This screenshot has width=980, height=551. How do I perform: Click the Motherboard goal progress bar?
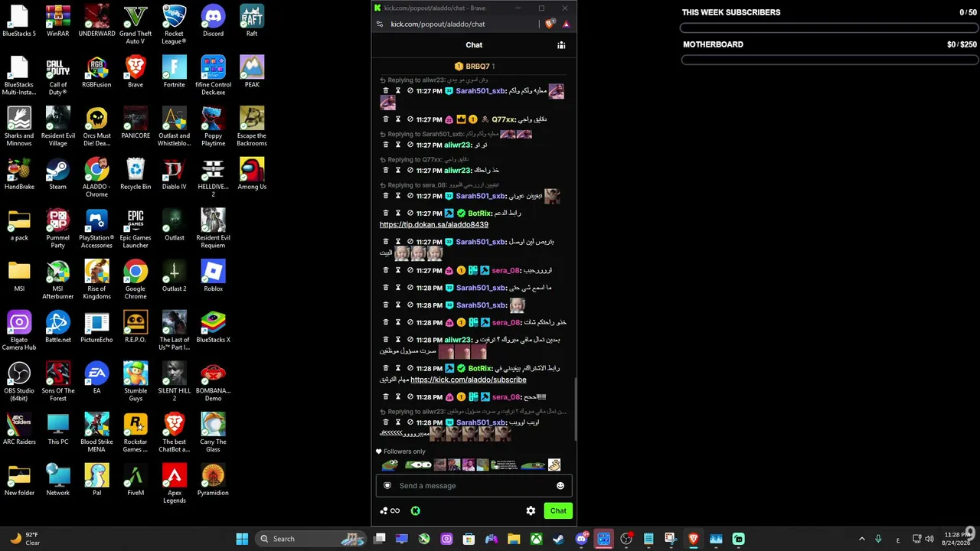829,60
